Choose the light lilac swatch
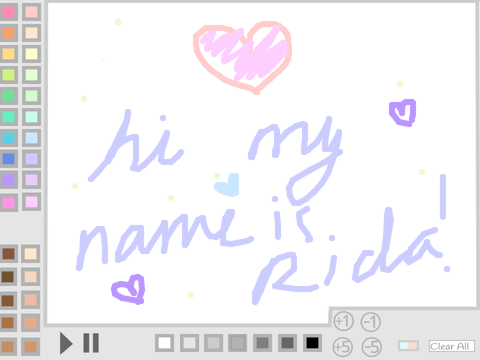This screenshot has height=360, width=480. pos(32,180)
